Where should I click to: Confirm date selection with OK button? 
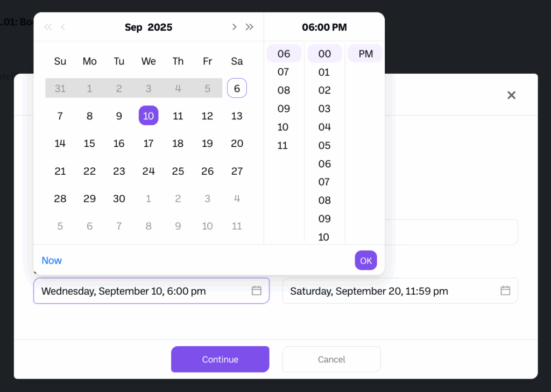pos(366,261)
